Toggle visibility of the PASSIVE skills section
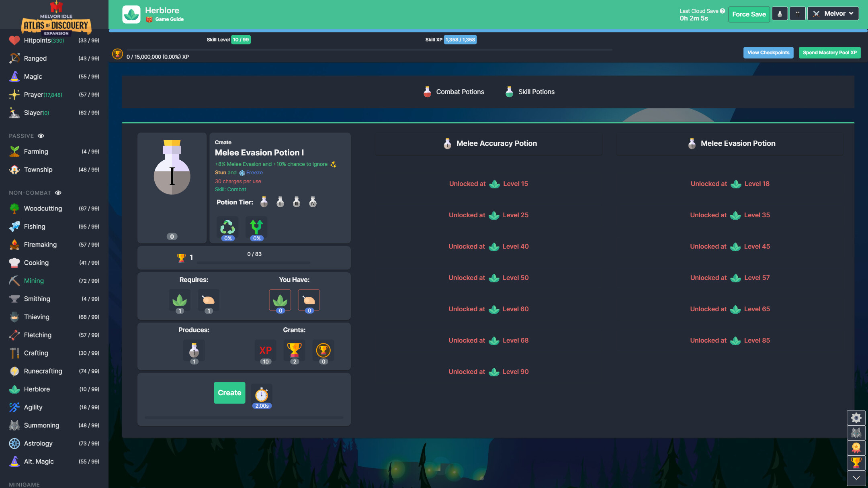 coord(41,136)
